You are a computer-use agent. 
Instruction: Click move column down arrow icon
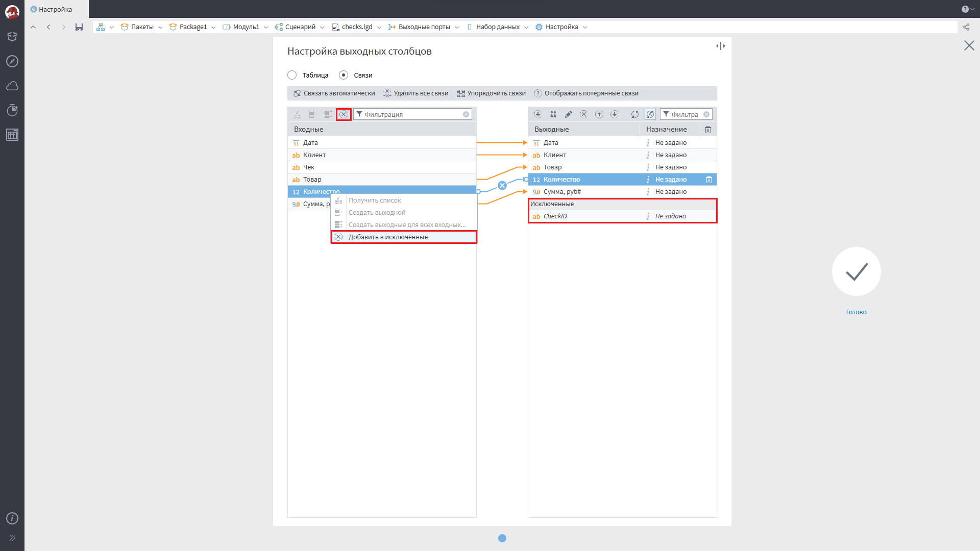(615, 114)
